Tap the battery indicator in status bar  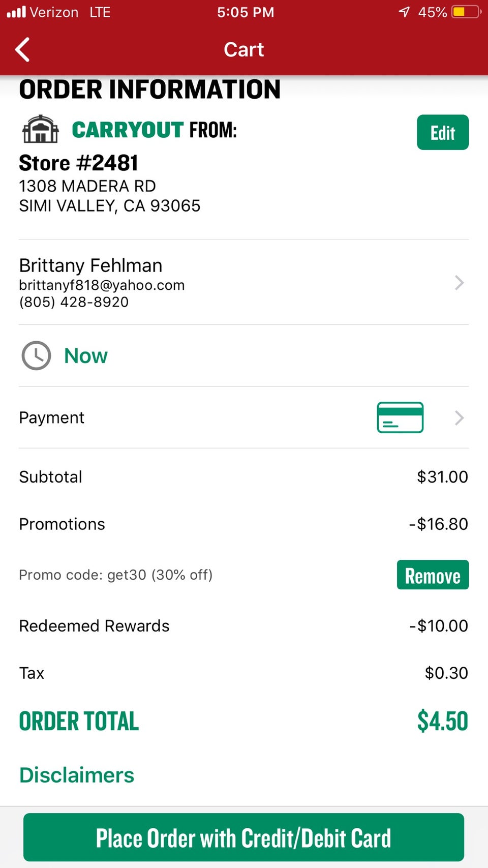click(x=466, y=12)
